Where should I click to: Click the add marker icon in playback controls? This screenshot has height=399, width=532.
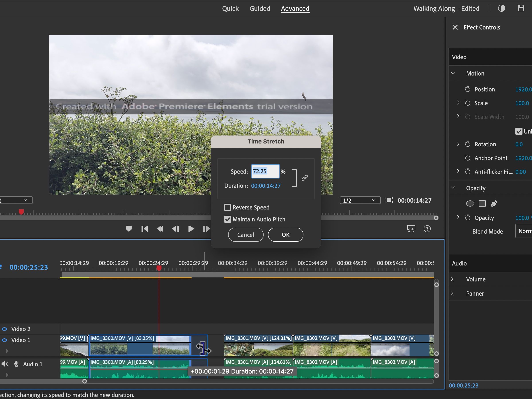pos(129,229)
